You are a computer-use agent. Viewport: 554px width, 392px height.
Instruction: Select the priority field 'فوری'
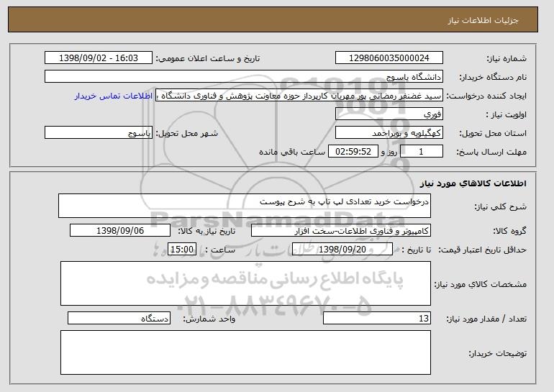[389, 114]
